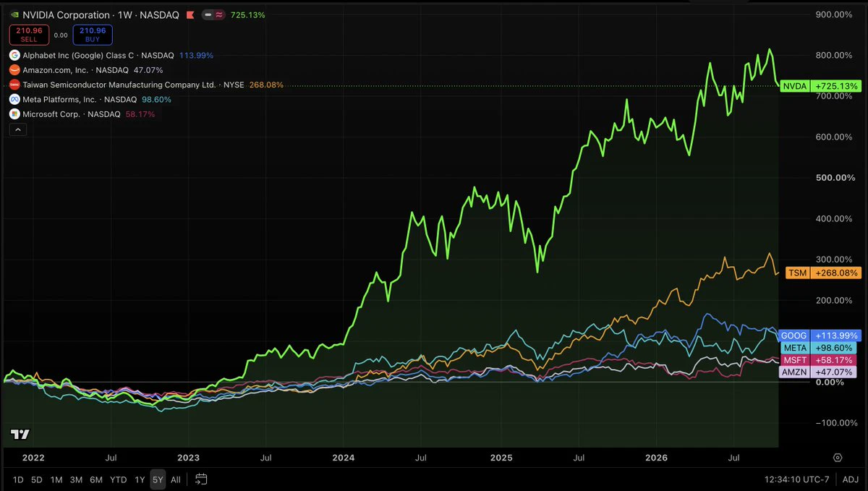The image size is (868, 491).
Task: Select the YTD time range
Action: [x=119, y=479]
